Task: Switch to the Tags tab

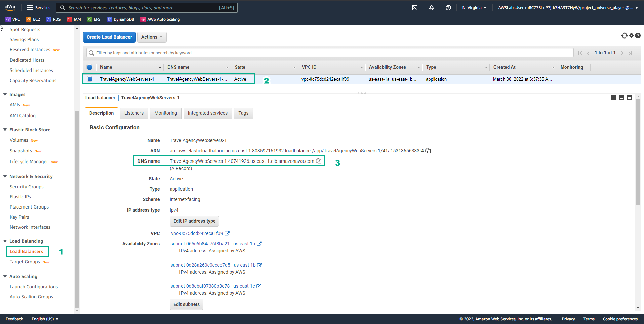Action: (243, 113)
